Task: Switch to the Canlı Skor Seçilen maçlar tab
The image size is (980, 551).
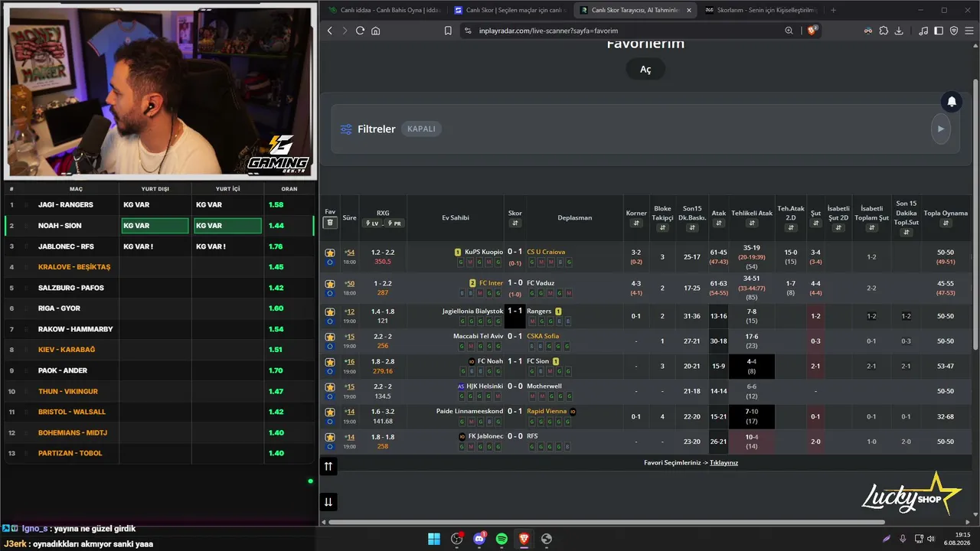Action: (510, 10)
